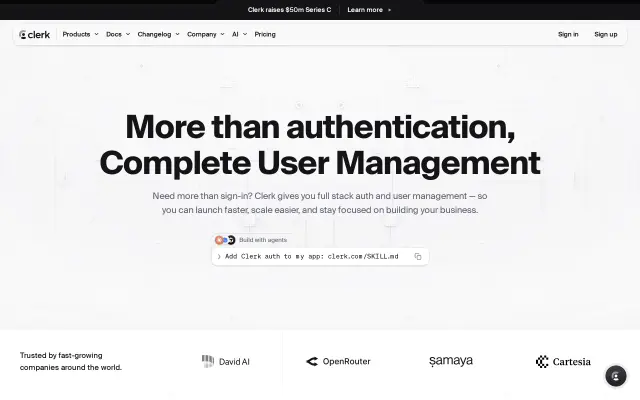Copy the Add Clerk auth command
Viewport: 640px width, 400px height.
[x=418, y=256]
